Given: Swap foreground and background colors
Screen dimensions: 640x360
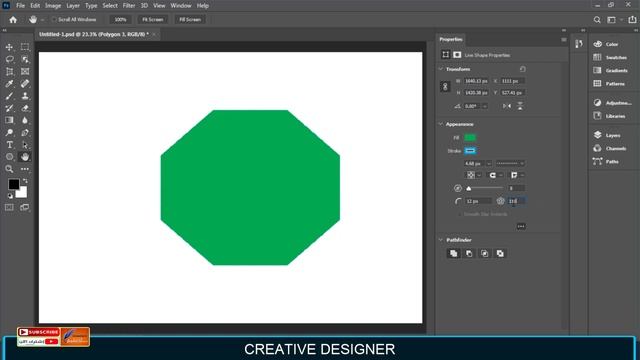Looking at the screenshot, I should (25, 180).
